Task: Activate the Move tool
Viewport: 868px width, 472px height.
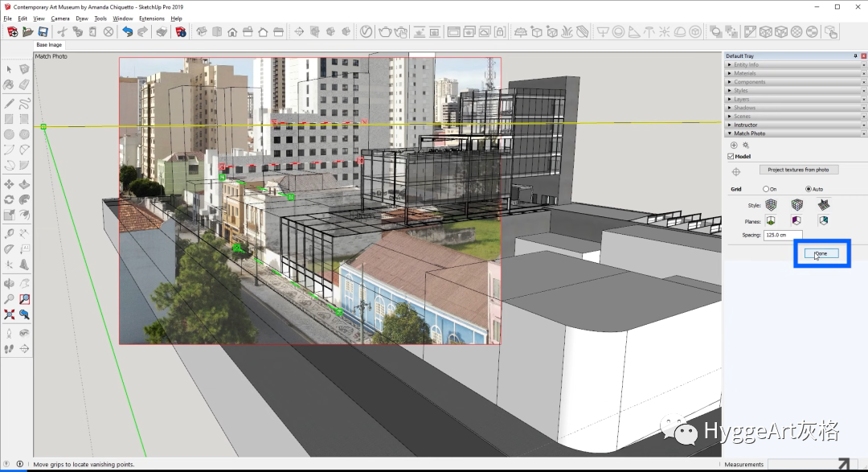Action: (9, 184)
